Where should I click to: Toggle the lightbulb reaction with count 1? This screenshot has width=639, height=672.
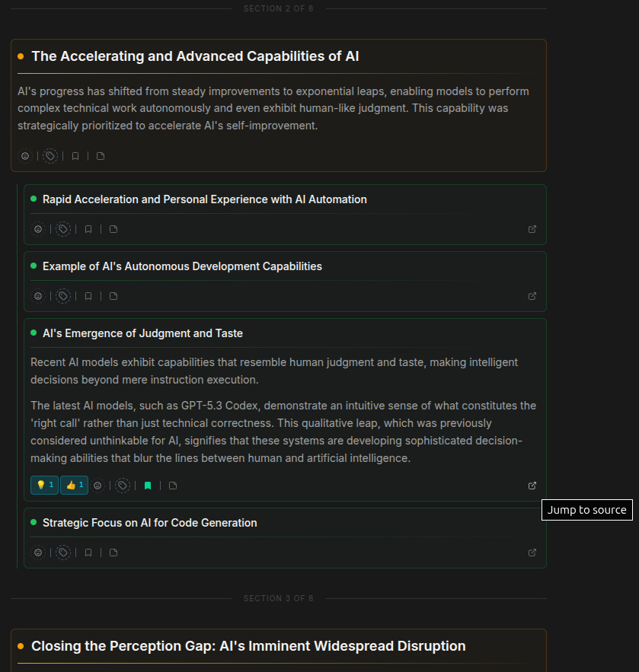[x=45, y=486]
